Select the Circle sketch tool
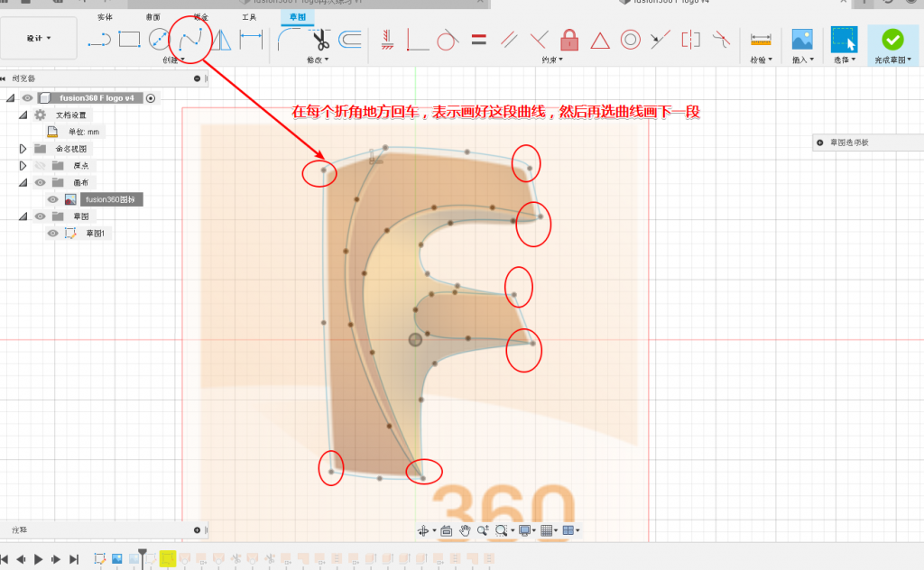 159,40
